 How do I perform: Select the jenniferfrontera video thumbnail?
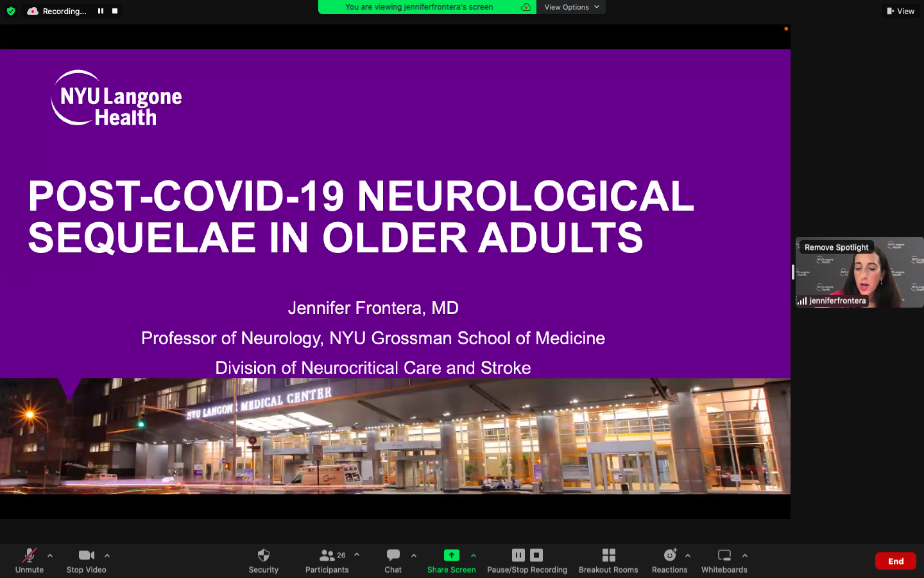click(860, 272)
